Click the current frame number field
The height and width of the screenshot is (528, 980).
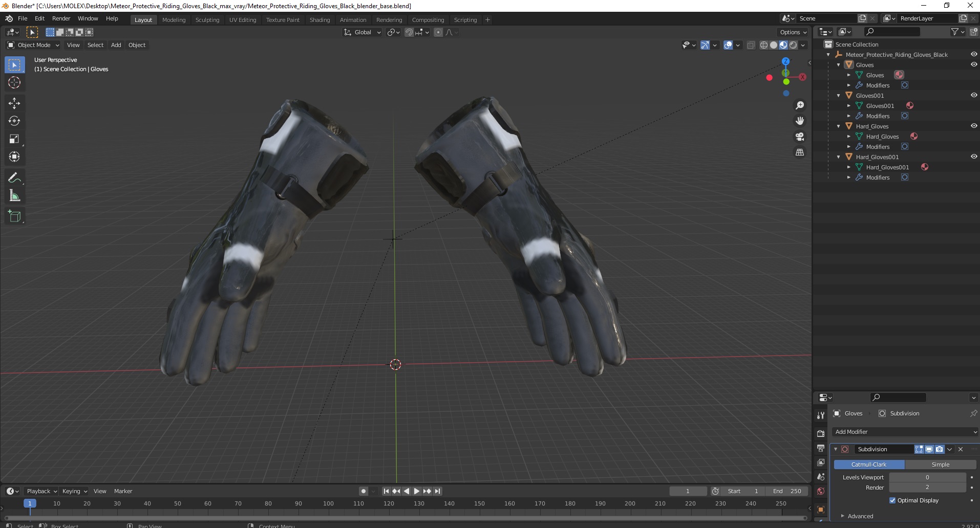[688, 491]
